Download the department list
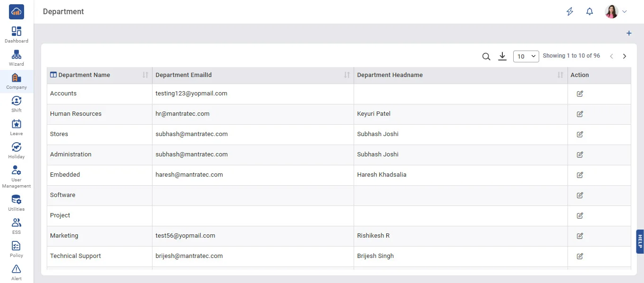 (502, 57)
